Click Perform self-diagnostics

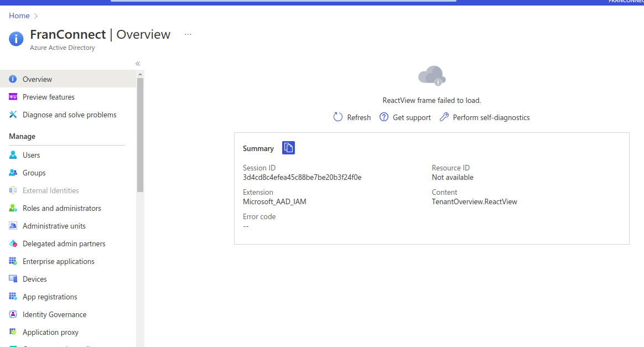(x=485, y=117)
